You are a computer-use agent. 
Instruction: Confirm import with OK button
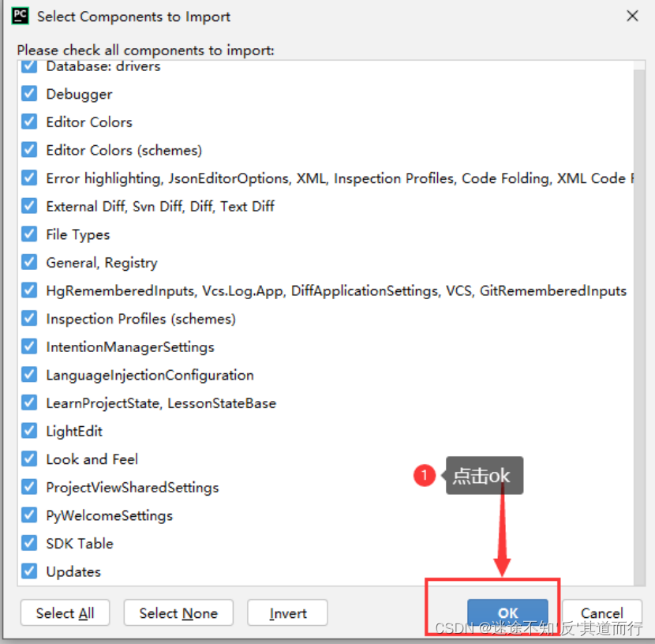[x=507, y=612]
